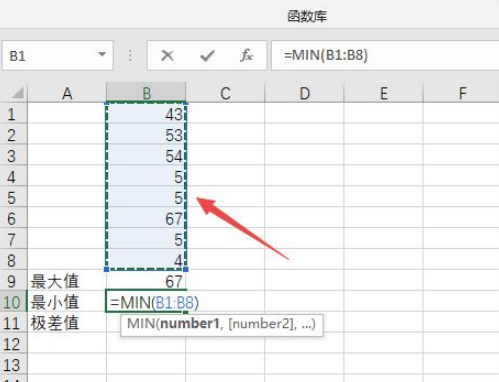The image size is (499, 382).
Task: Select row 5 header
Action: point(13,197)
